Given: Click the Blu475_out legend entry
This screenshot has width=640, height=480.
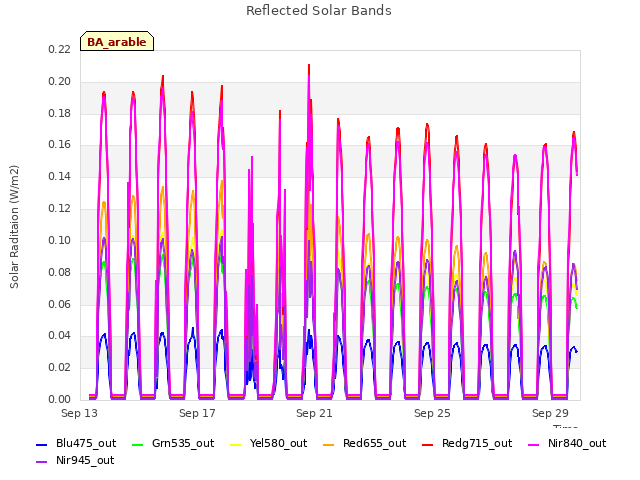Looking at the screenshot, I should (76, 444).
